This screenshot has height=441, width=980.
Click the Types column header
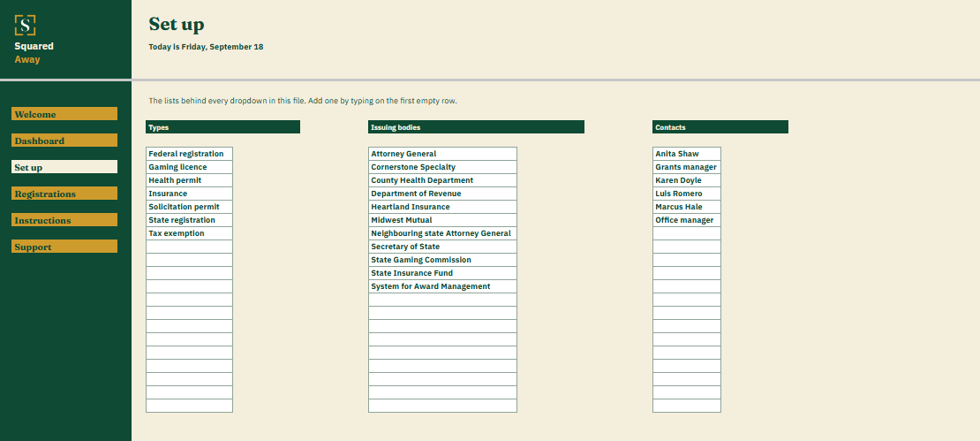[x=222, y=127]
